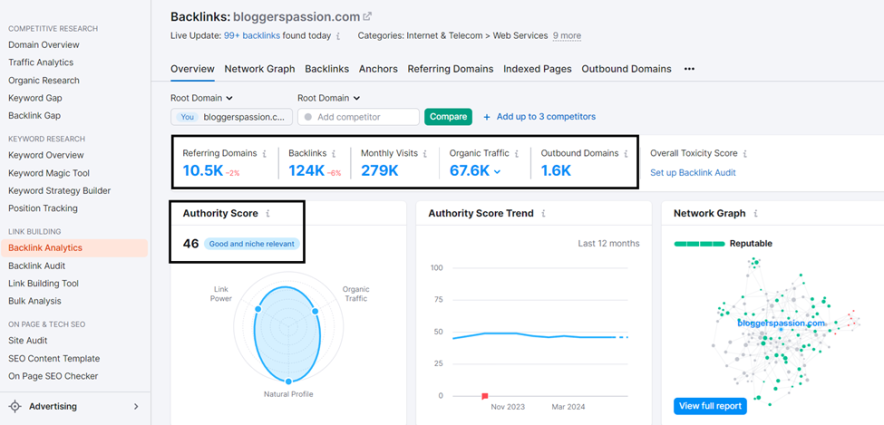884x425 pixels.
Task: Open Traffic Analytics in sidebar
Action: 41,62
